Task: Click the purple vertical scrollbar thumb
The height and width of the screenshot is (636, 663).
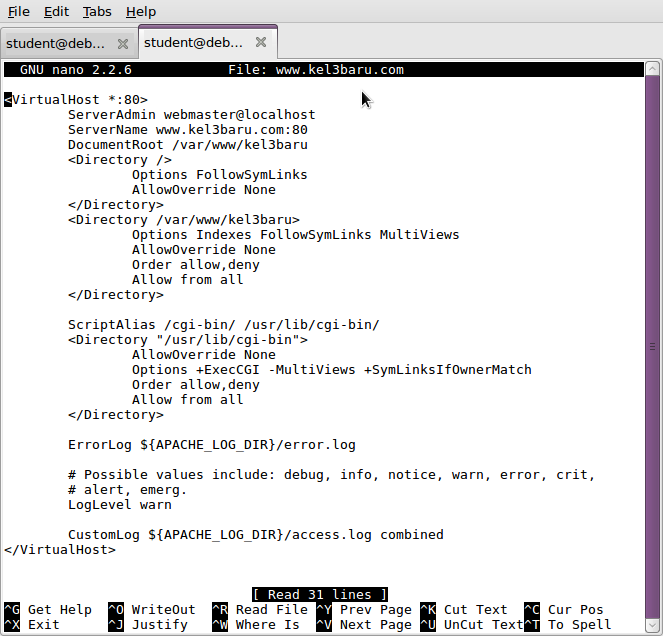Action: pos(652,347)
